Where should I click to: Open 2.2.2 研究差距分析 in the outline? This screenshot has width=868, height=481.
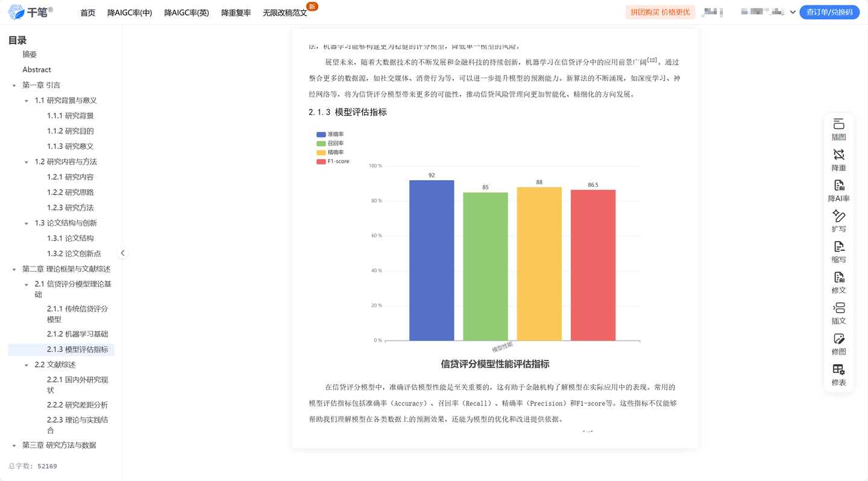78,405
